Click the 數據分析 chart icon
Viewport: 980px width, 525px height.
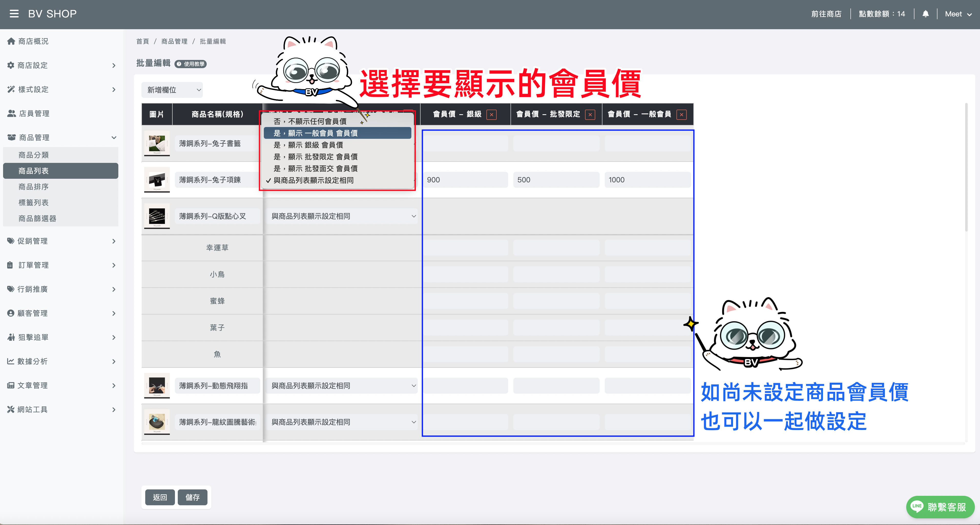[x=11, y=361]
